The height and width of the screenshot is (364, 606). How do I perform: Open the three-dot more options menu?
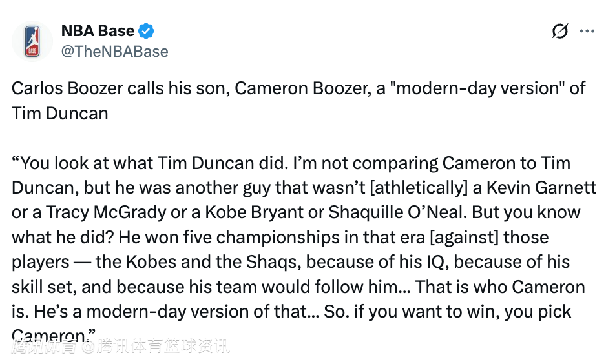tap(587, 31)
